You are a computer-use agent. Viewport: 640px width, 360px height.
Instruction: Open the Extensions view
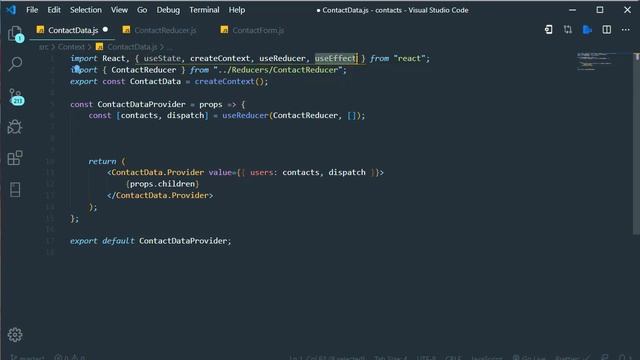coord(15,158)
